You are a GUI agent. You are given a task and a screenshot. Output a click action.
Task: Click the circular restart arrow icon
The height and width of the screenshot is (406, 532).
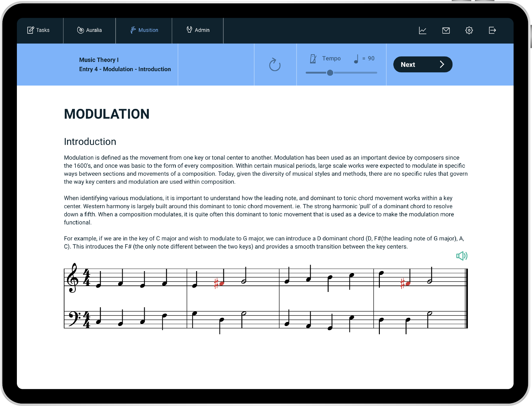tap(275, 65)
